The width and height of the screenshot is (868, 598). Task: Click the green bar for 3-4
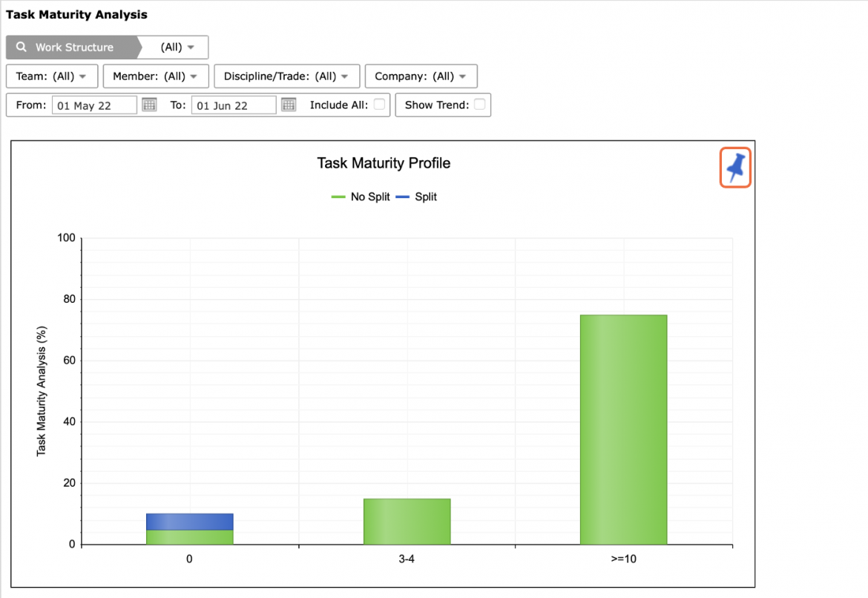click(x=407, y=522)
